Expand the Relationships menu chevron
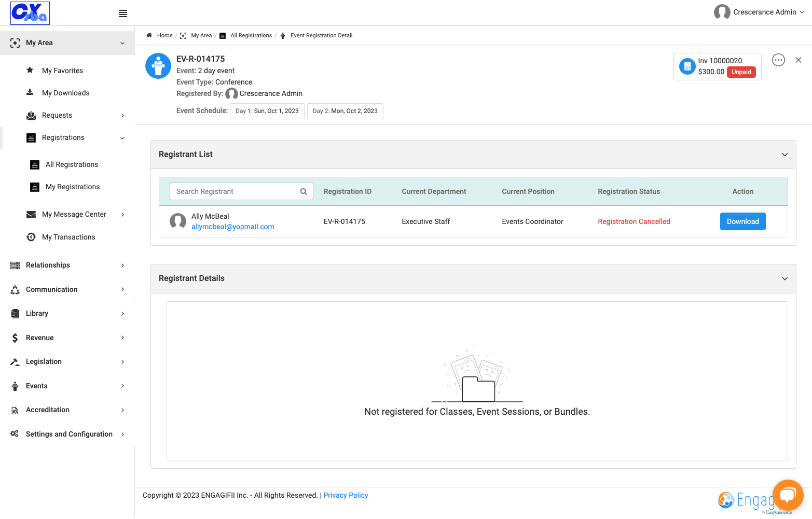This screenshot has width=812, height=519. tap(122, 265)
